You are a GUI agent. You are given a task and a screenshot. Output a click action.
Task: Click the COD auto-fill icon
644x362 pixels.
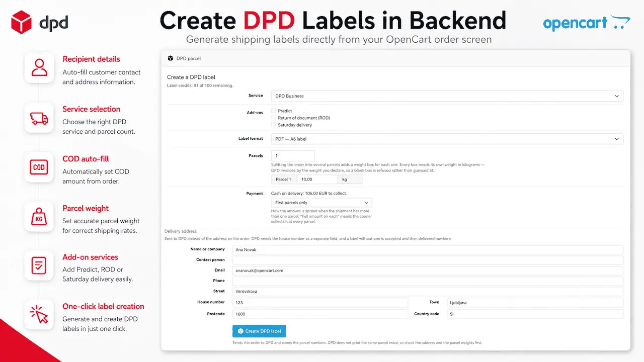point(39,167)
